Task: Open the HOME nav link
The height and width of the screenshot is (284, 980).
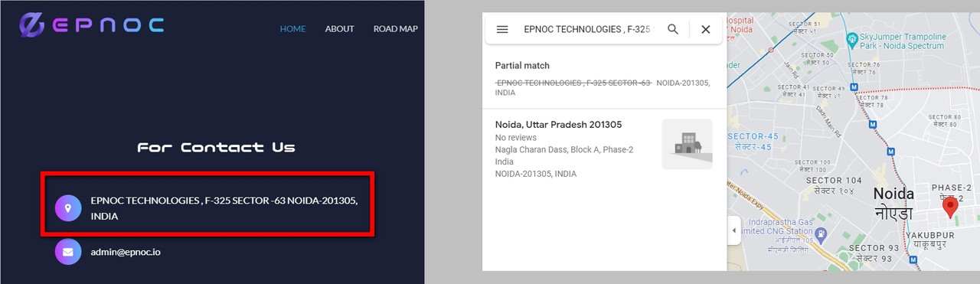Action: pyautogui.click(x=292, y=29)
